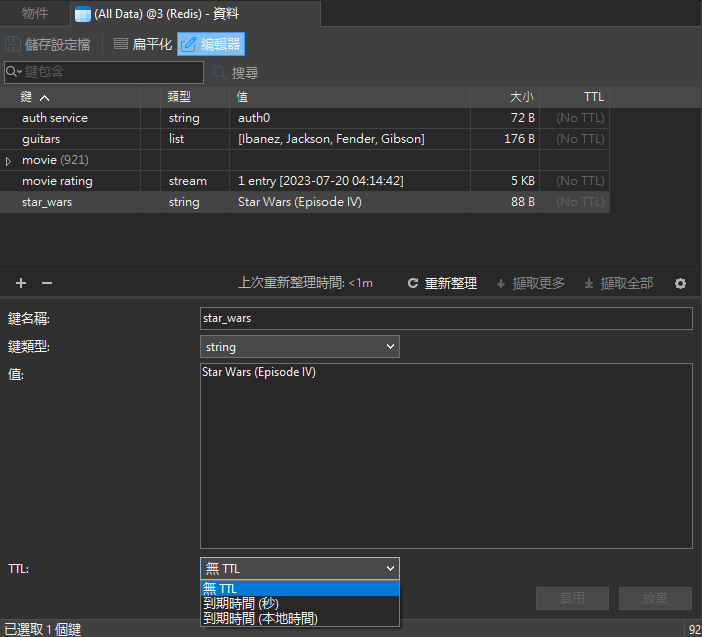Select the auth service key row
702x637 pixels.
point(304,118)
